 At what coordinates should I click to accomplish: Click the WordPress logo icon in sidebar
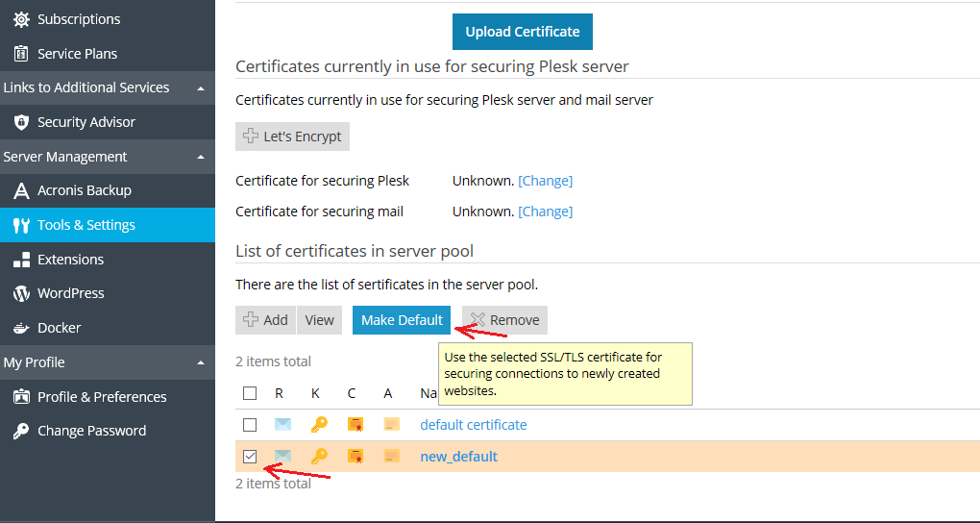(21, 293)
